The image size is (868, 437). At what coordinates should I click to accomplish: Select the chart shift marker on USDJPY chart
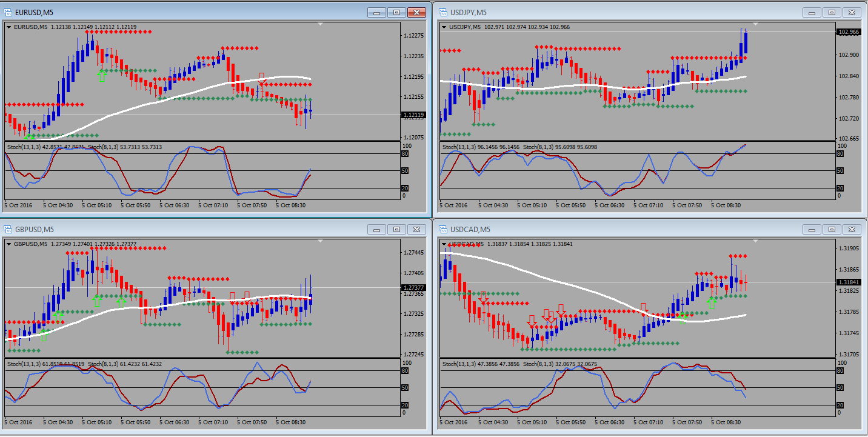pyautogui.click(x=756, y=24)
